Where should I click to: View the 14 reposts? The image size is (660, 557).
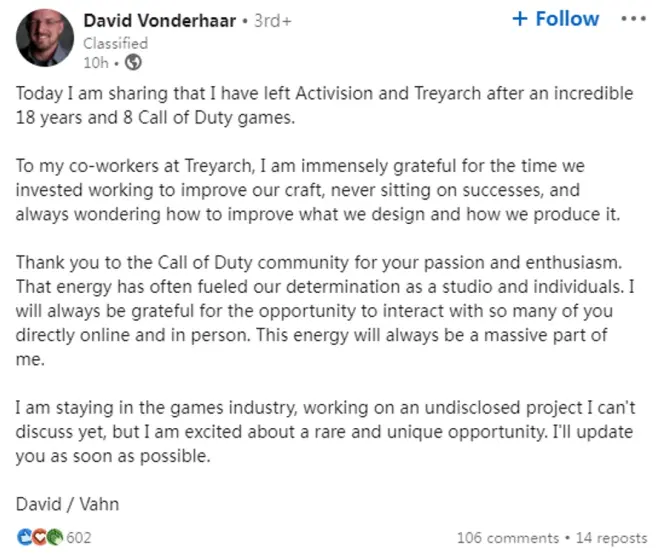pyautogui.click(x=611, y=538)
